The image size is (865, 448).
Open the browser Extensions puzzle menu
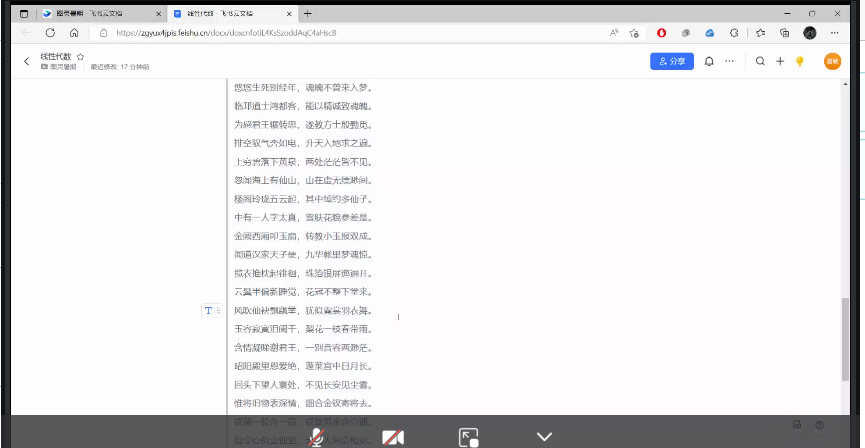(x=734, y=33)
